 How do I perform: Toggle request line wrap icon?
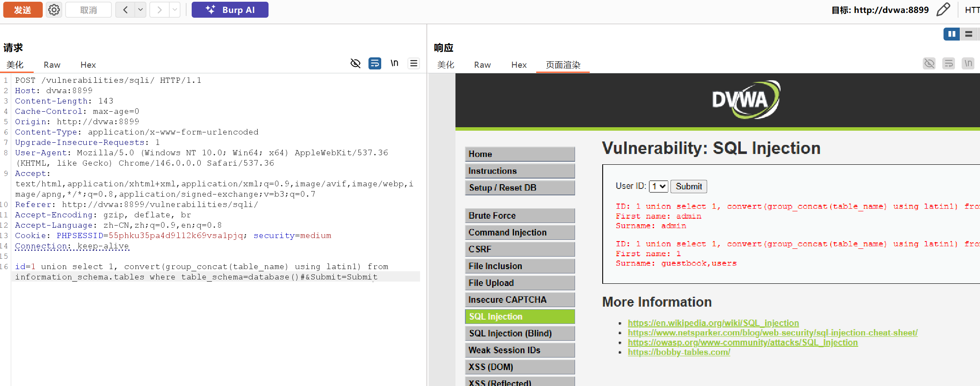click(x=375, y=63)
